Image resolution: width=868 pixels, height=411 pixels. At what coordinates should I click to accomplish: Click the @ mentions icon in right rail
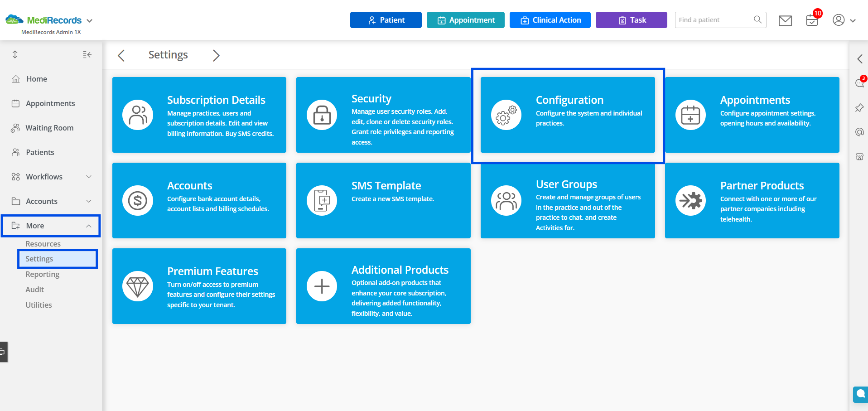click(x=859, y=132)
